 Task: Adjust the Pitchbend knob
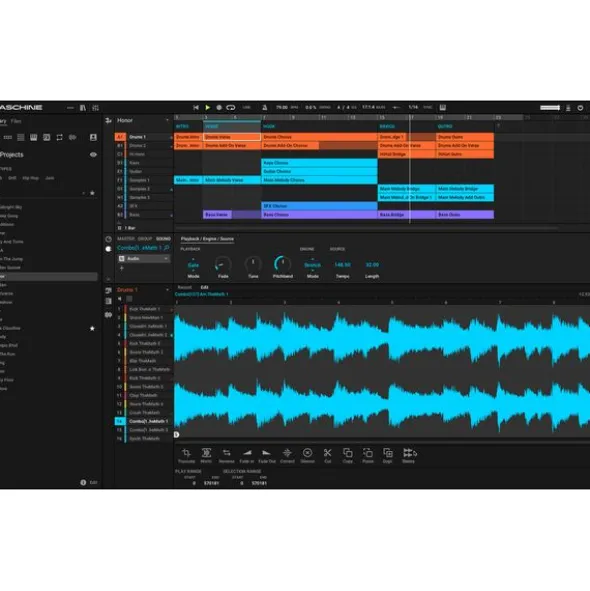282,264
